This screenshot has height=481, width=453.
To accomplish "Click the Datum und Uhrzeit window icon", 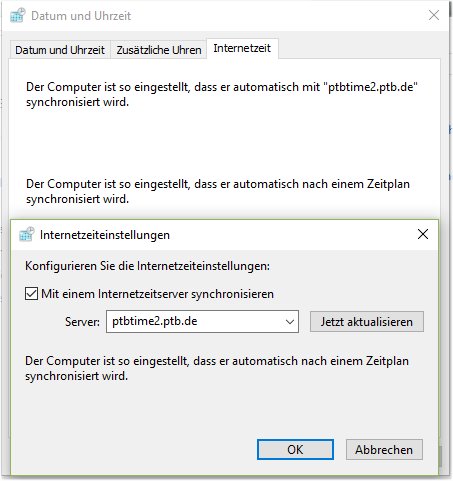I will click(x=17, y=15).
